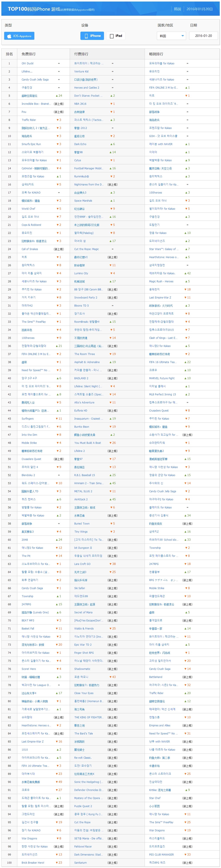
Task: Open the Dark Echo link
Action: (80, 144)
